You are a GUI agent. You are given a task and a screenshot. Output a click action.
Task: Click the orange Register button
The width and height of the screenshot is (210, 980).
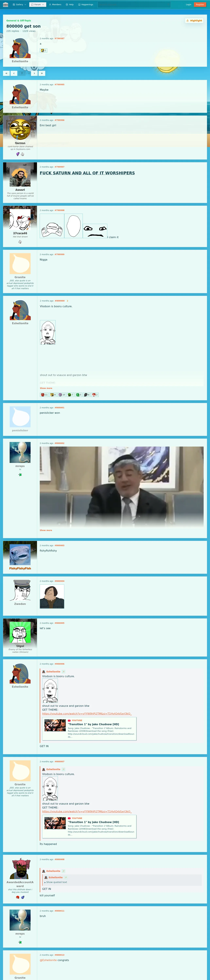200,5
